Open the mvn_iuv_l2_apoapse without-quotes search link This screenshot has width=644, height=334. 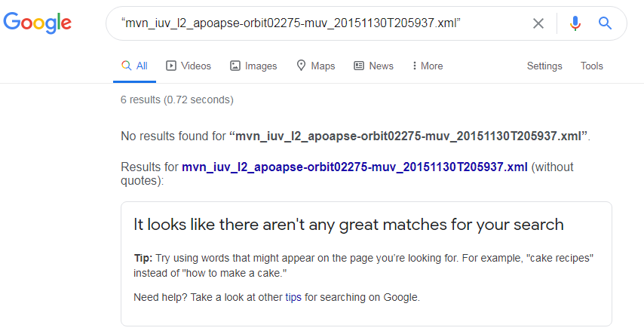point(354,167)
